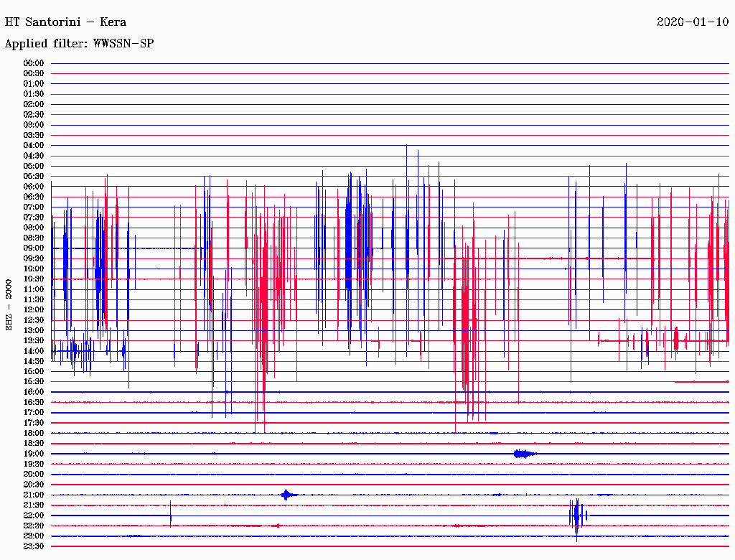
Task: Click the '17:30' time label
Action: pos(34,423)
